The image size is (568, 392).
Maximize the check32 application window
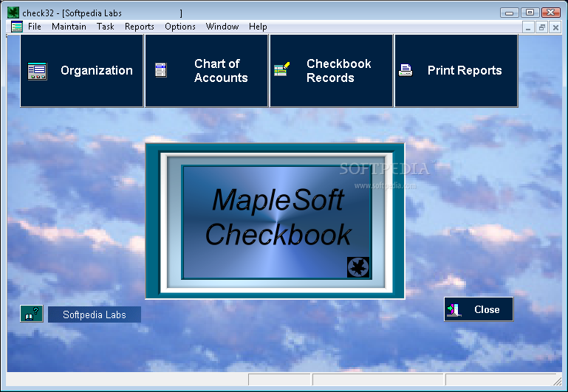click(x=530, y=13)
